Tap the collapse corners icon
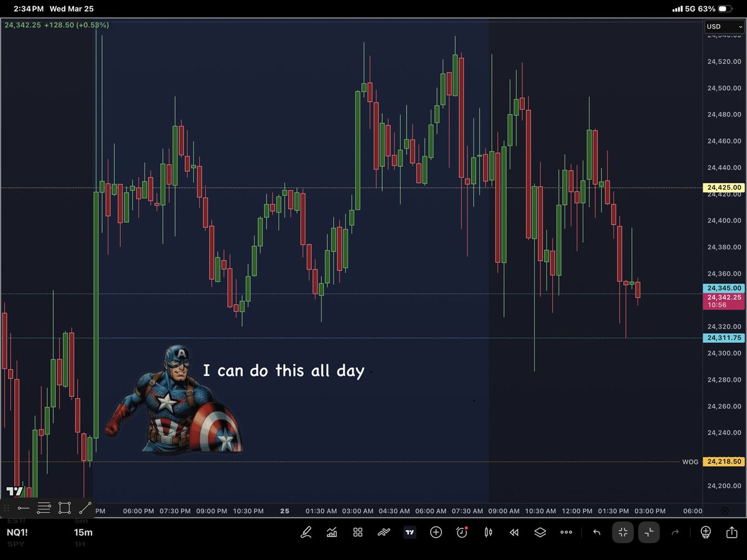 click(x=649, y=532)
